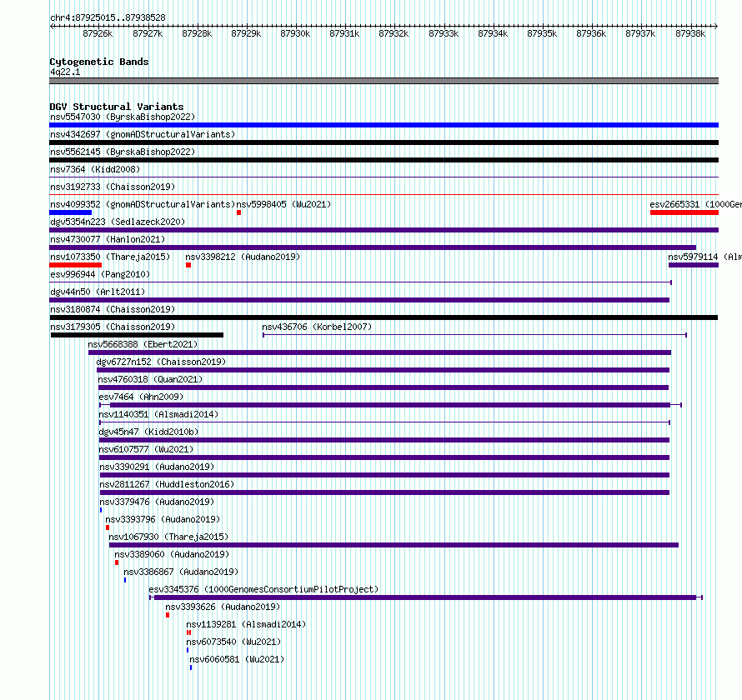Select nsv1139281 (Alsmadi2014) label
The image size is (742, 700).
(246, 624)
